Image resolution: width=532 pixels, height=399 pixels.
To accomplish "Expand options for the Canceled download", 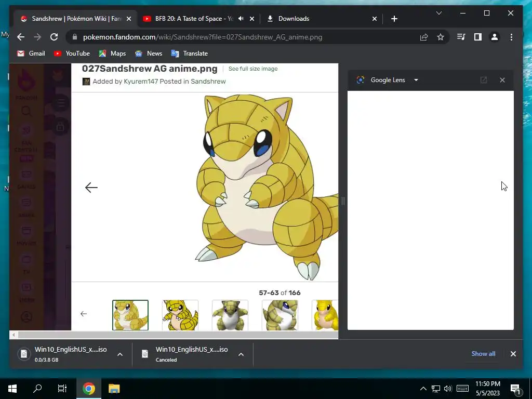I will pyautogui.click(x=241, y=354).
